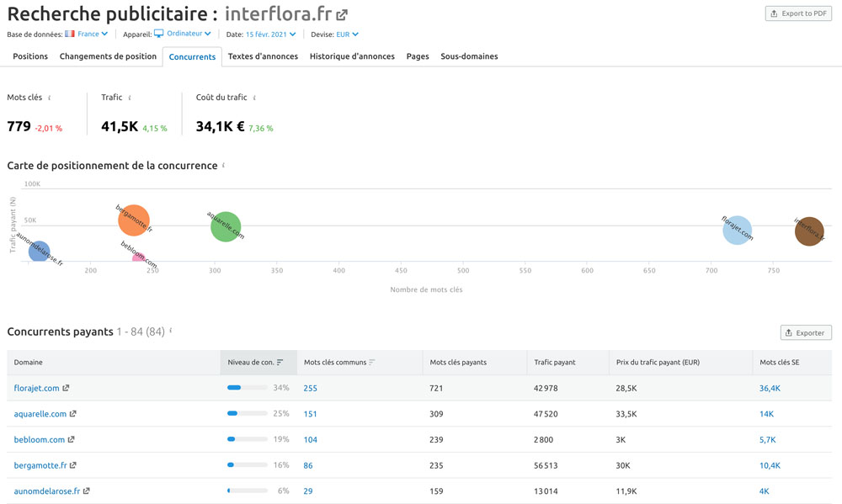Open external link icon next to aquarelle.com
842x504 pixels.
(x=73, y=413)
